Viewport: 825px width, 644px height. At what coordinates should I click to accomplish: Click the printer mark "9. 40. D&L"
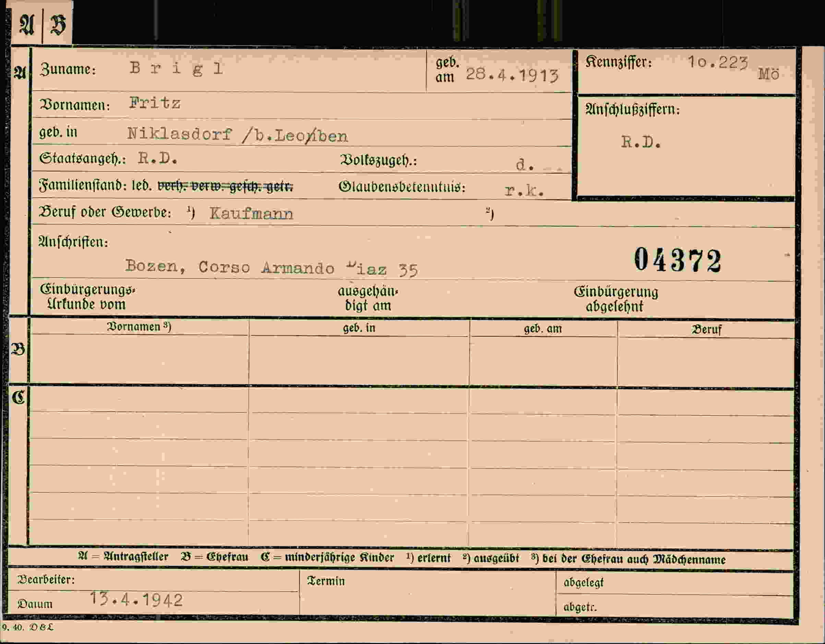pos(28,628)
